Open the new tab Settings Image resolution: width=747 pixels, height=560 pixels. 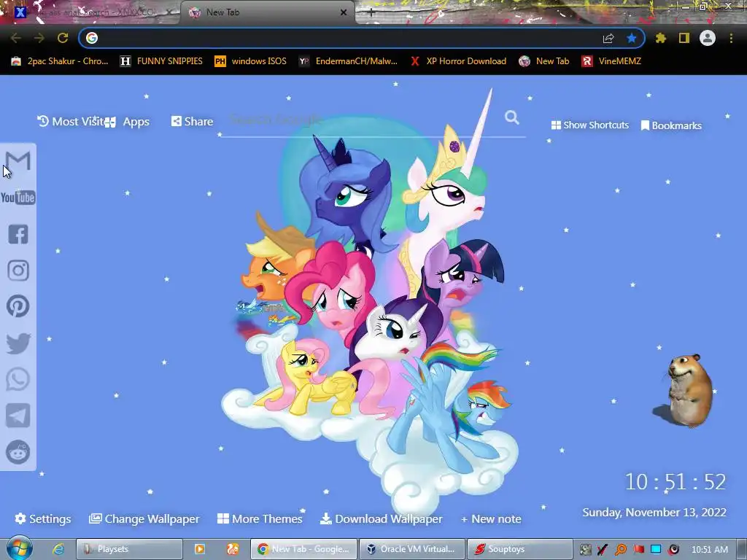(43, 518)
